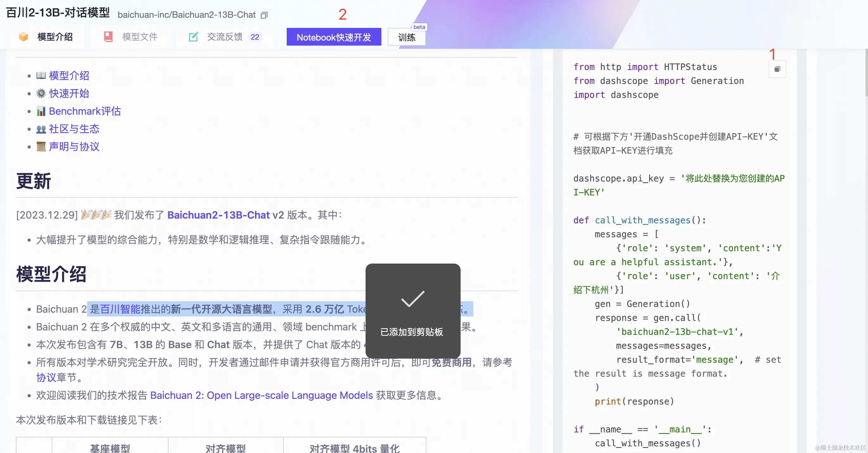Click the gear icon beside 快速开始
The width and height of the screenshot is (868, 453).
click(x=41, y=93)
